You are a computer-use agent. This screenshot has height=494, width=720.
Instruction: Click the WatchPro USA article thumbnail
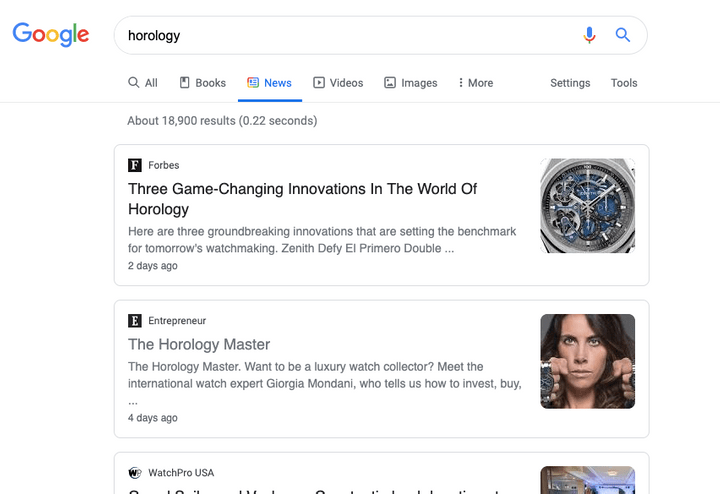coord(587,480)
